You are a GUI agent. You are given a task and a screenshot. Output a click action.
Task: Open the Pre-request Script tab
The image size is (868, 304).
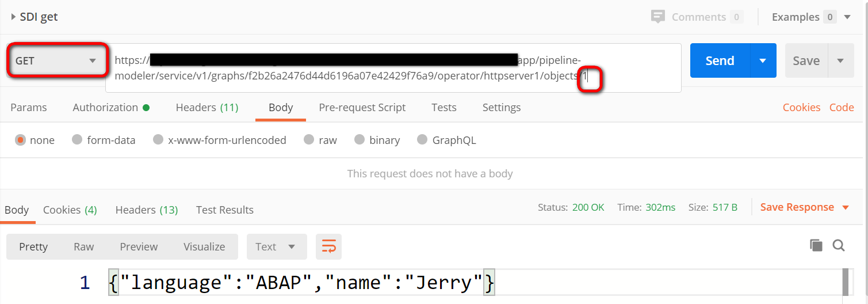(x=362, y=108)
